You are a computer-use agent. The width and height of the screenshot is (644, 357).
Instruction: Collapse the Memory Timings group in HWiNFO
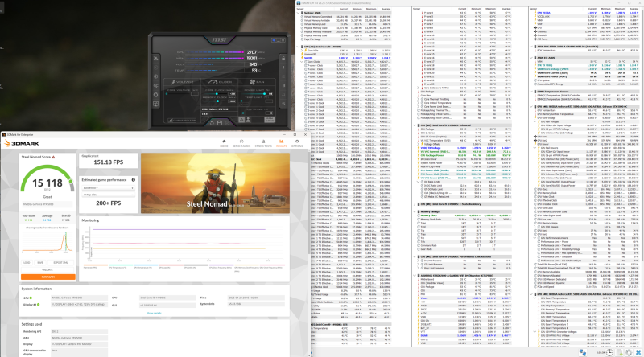(x=415, y=211)
